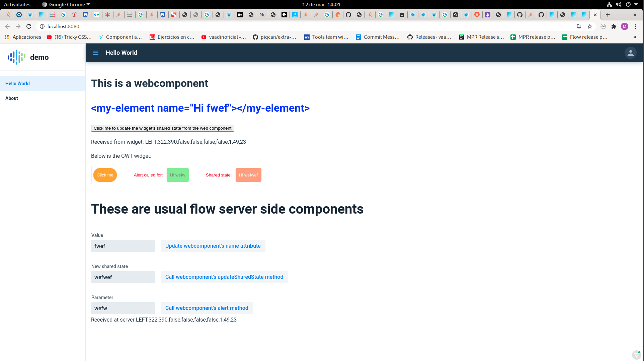Select the About navigation item
The height and width of the screenshot is (361, 644).
(x=11, y=98)
